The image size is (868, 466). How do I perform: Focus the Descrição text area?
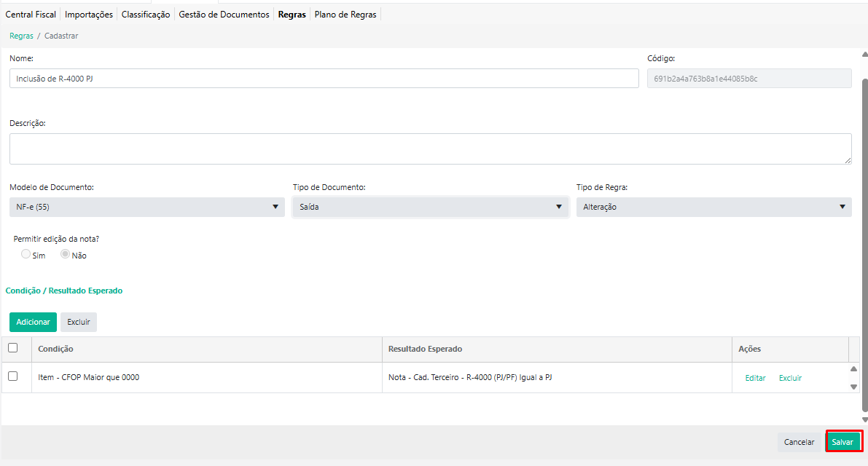coord(430,149)
